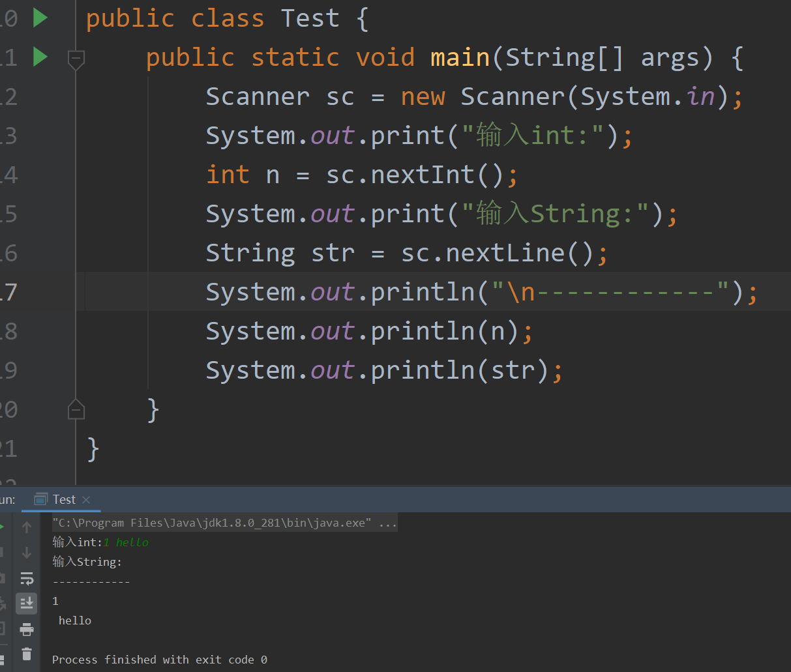Switch to the Test console tab
The image size is (791, 672).
tap(62, 499)
